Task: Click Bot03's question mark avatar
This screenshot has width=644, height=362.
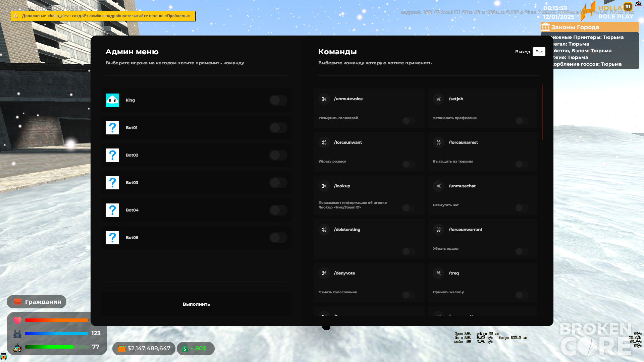Action: (x=112, y=183)
